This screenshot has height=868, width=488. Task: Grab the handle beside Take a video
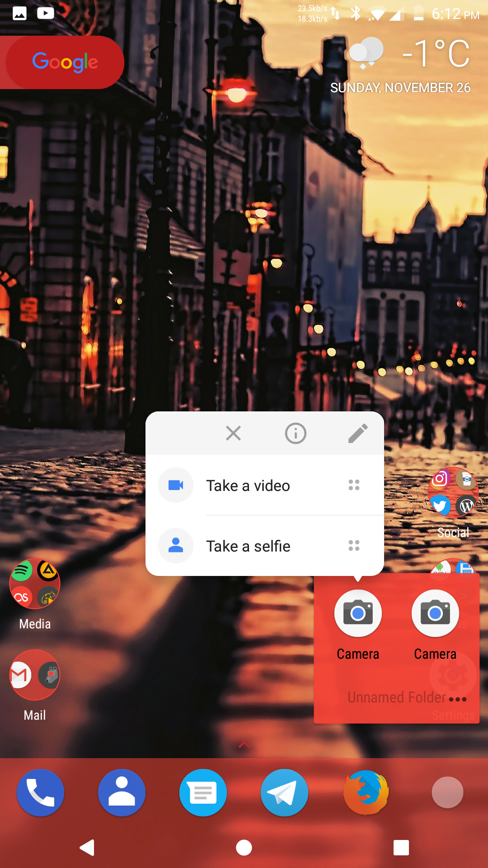coord(354,485)
